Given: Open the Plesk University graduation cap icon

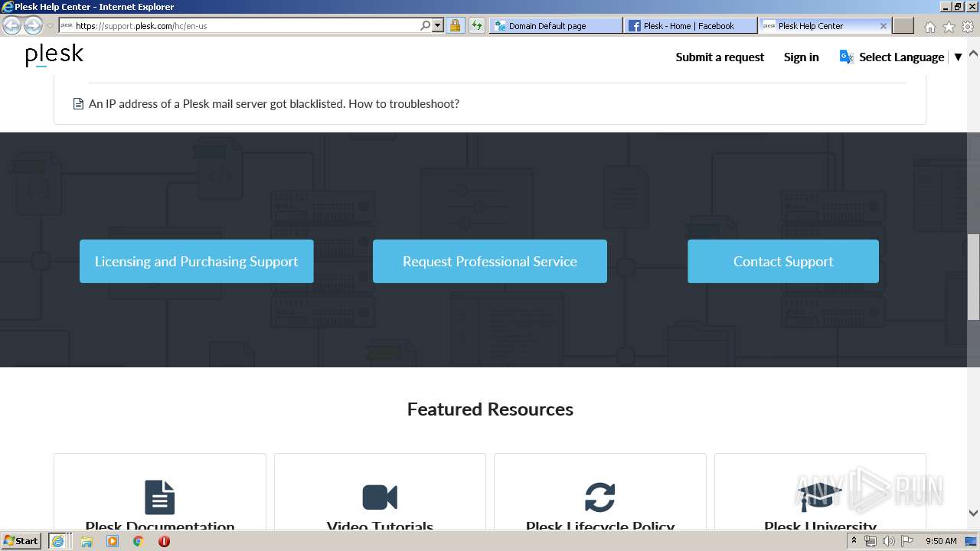Looking at the screenshot, I should 819,497.
